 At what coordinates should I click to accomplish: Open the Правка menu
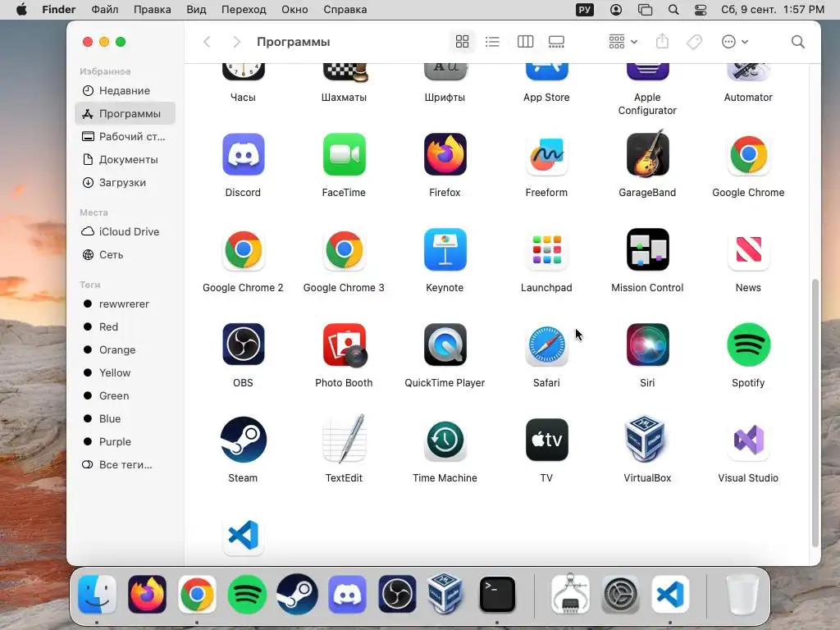[x=152, y=10]
